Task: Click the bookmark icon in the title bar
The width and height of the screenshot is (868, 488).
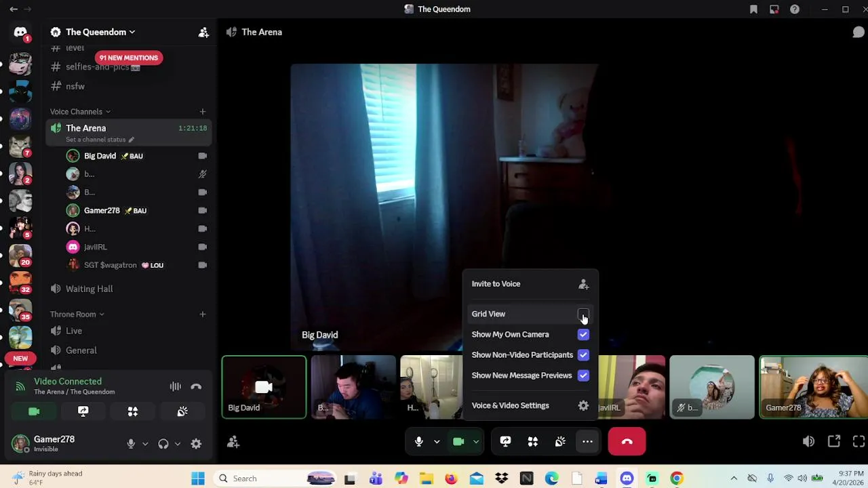Action: pyautogui.click(x=753, y=9)
